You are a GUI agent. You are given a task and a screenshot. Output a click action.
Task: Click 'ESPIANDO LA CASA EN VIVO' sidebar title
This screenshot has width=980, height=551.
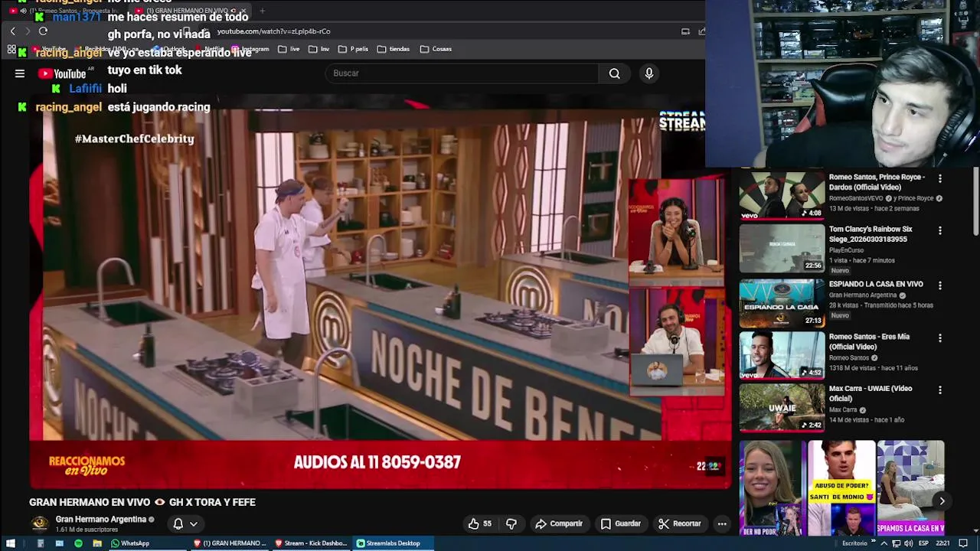point(876,284)
